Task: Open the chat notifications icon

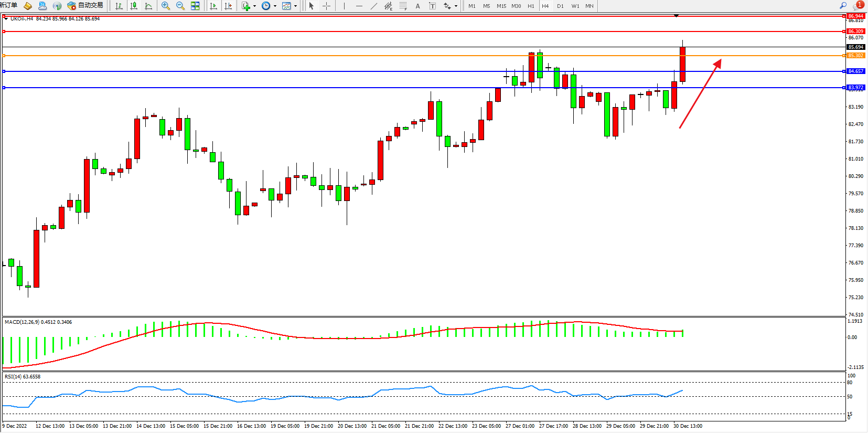Action: [858, 5]
